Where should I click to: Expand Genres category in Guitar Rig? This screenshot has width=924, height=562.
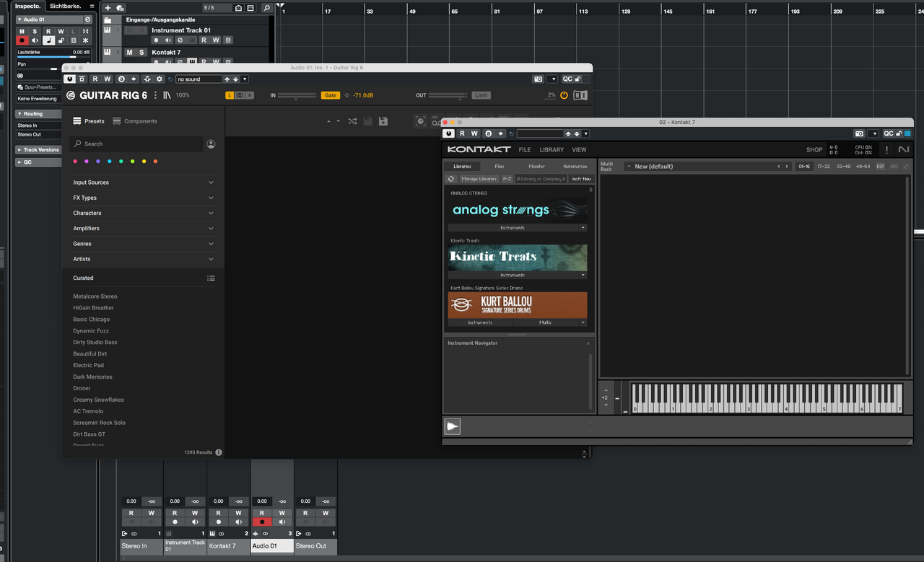(143, 244)
